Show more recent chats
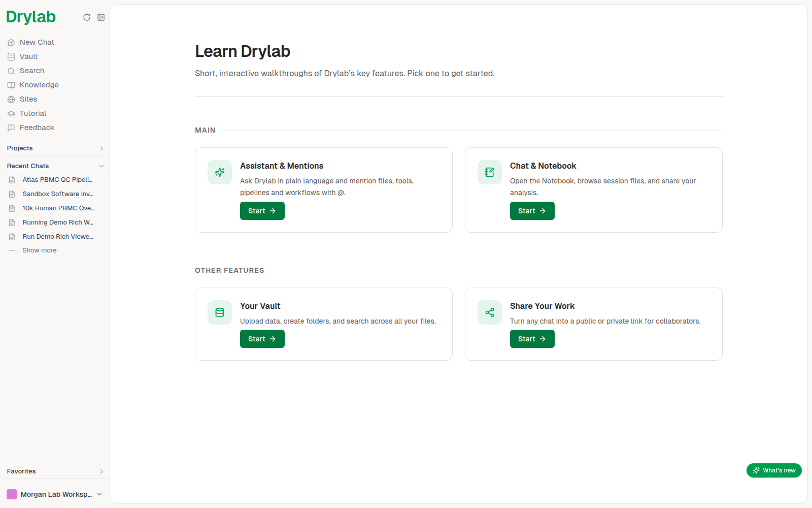Screen dimensions: 812x508 pos(40,250)
